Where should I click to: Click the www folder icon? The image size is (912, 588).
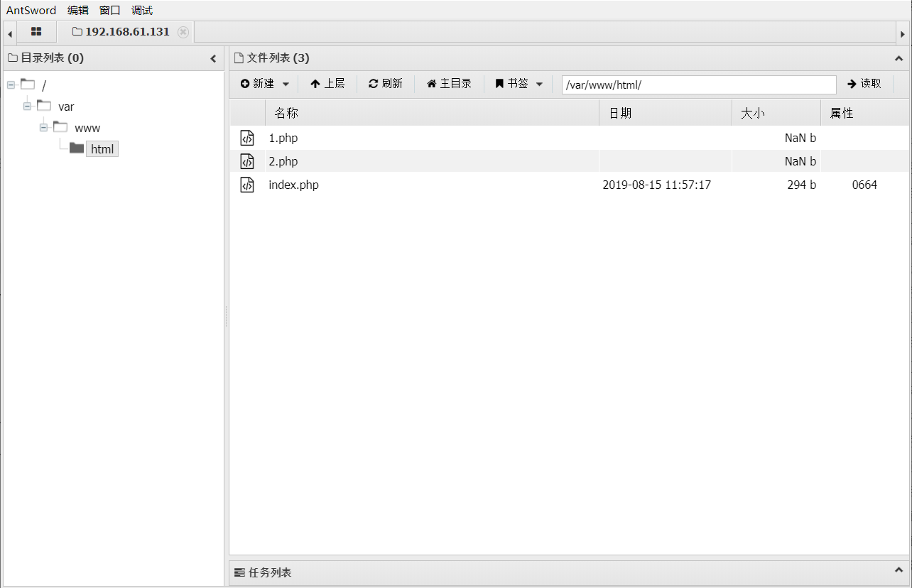click(x=60, y=127)
